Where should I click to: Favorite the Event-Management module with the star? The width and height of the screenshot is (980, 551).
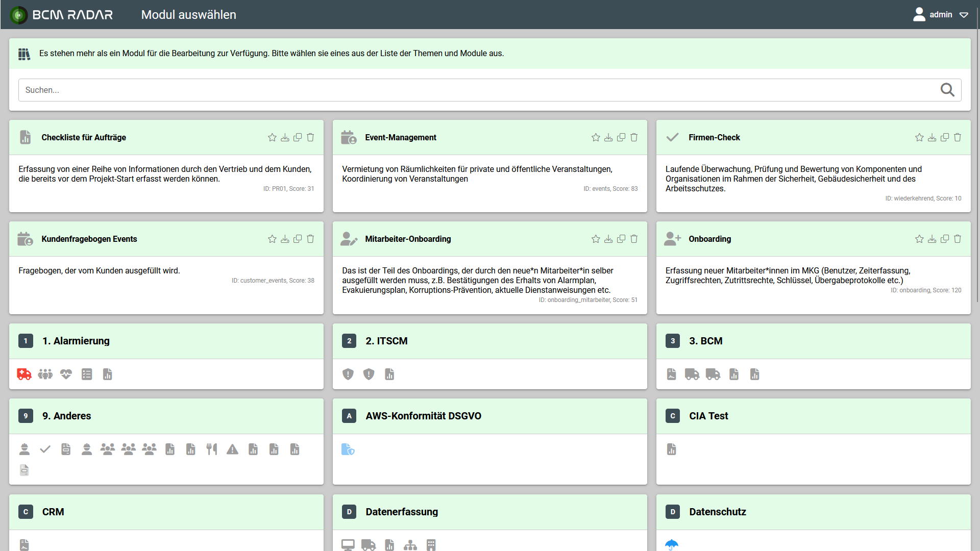click(596, 138)
